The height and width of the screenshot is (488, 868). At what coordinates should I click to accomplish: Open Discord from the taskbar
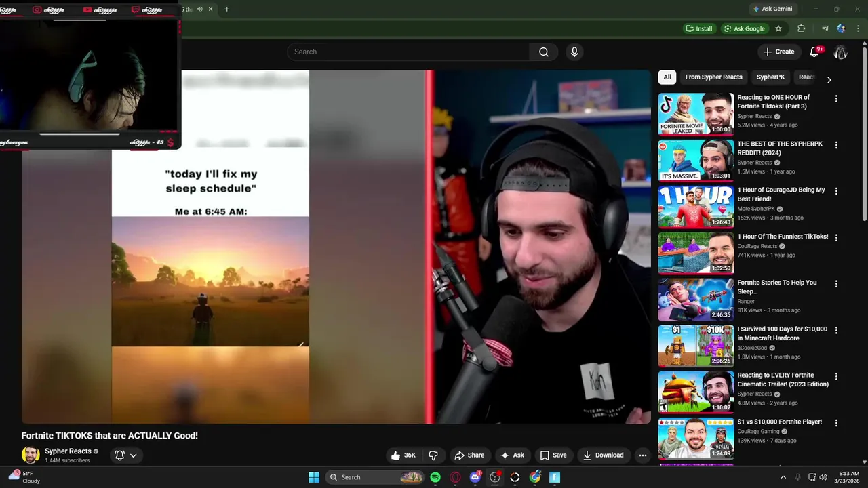(x=475, y=477)
